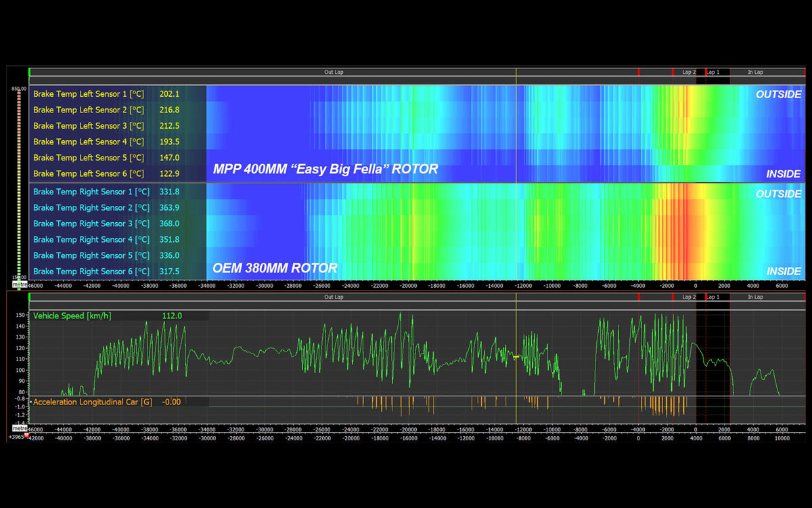Click the metre axis unit label under heatmap
This screenshot has height=508, width=812.
[21, 285]
